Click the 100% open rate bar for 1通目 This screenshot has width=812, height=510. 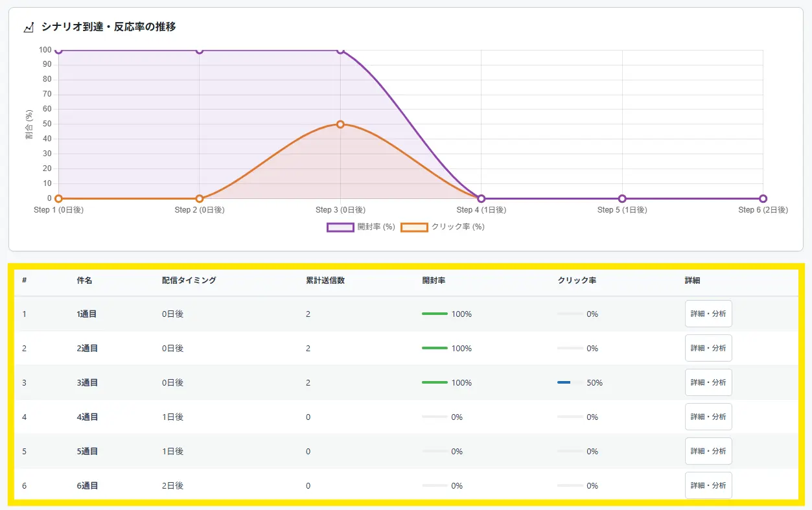(x=435, y=314)
